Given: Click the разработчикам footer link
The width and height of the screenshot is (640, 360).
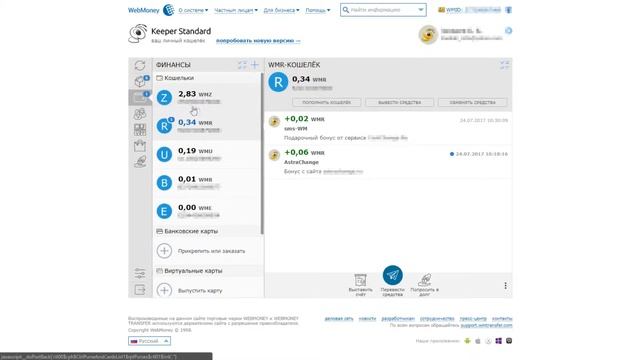Looking at the screenshot, I should click(x=398, y=318).
